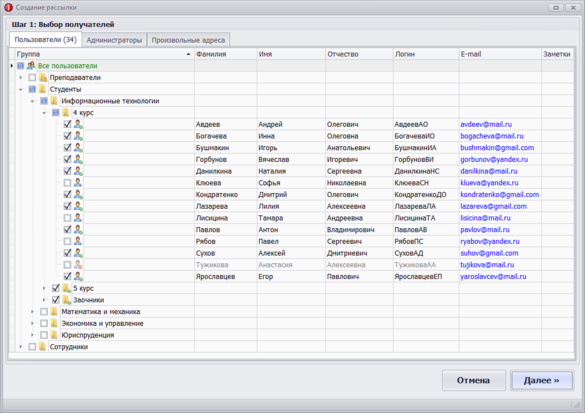Click the Заочники folder icon
This screenshot has width=585, height=413.
pyautogui.click(x=66, y=300)
